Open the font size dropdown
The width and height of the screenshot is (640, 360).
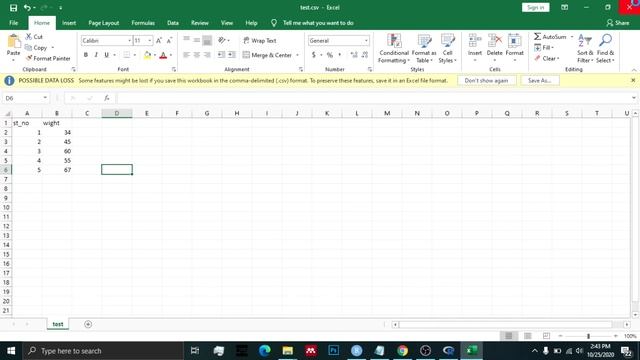[149, 41]
